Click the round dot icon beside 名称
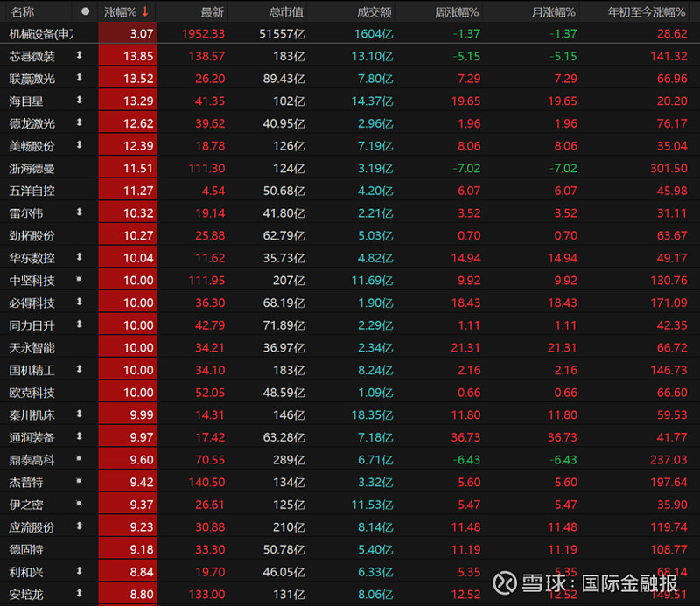 coord(85,11)
